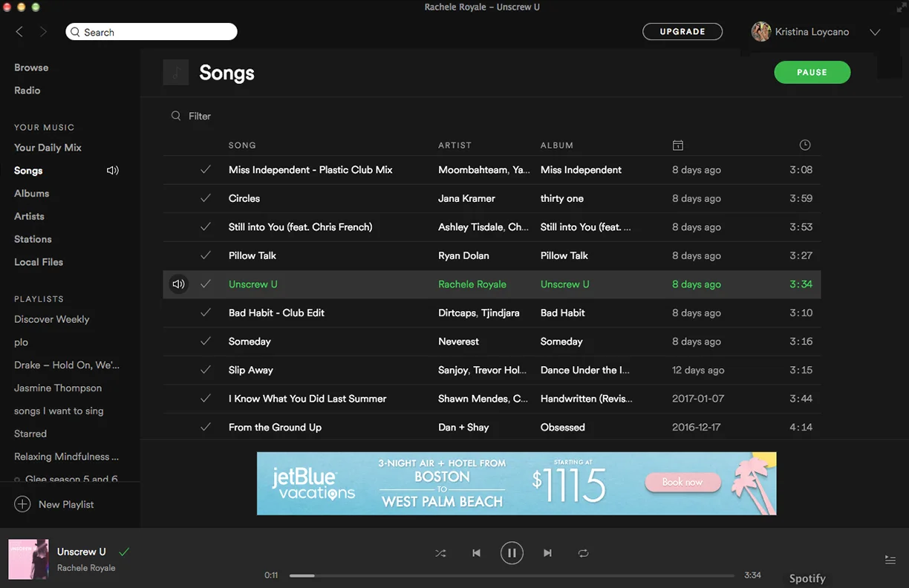Click Book now on jetBlue ad
This screenshot has width=909, height=588.
[682, 483]
